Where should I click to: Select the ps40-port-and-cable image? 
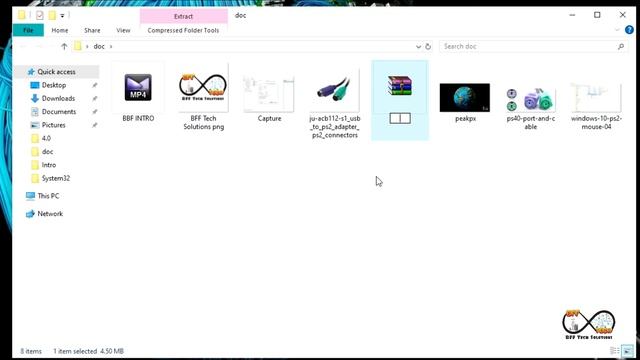pyautogui.click(x=531, y=108)
